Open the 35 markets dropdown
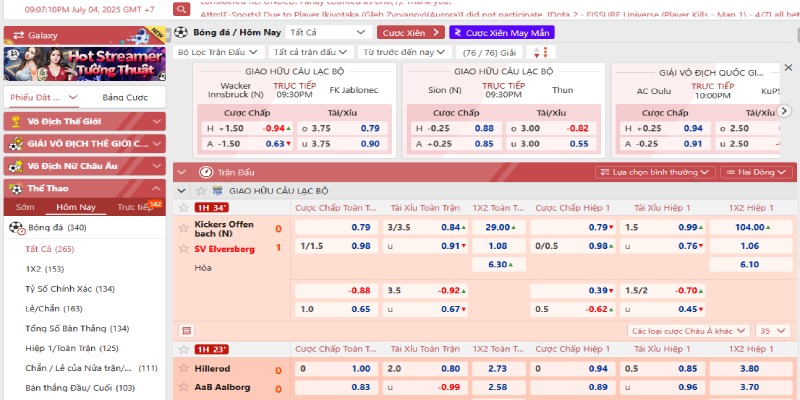This screenshot has height=400, width=800. point(772,331)
